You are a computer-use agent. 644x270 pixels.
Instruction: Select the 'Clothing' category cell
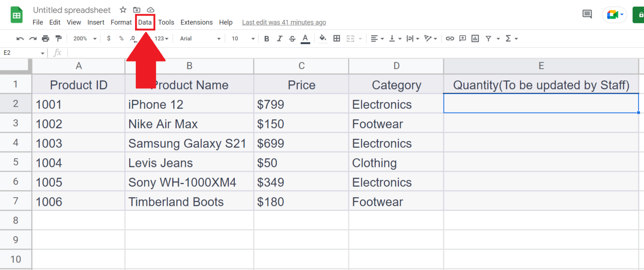click(396, 162)
